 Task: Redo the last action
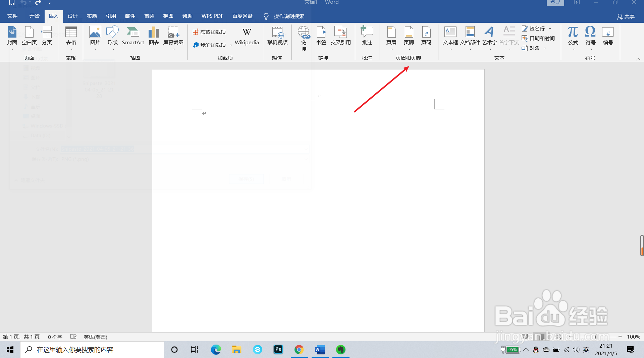(x=38, y=3)
